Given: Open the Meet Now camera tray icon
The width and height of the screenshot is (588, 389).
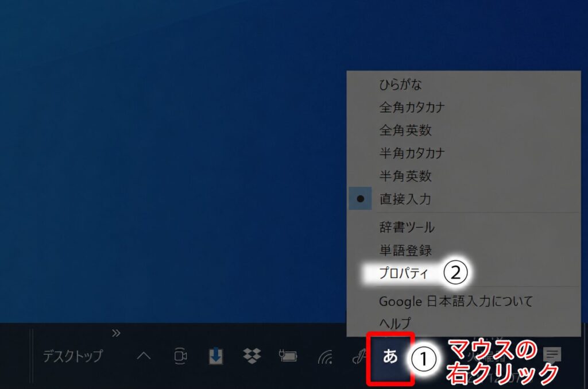Looking at the screenshot, I should tap(180, 356).
